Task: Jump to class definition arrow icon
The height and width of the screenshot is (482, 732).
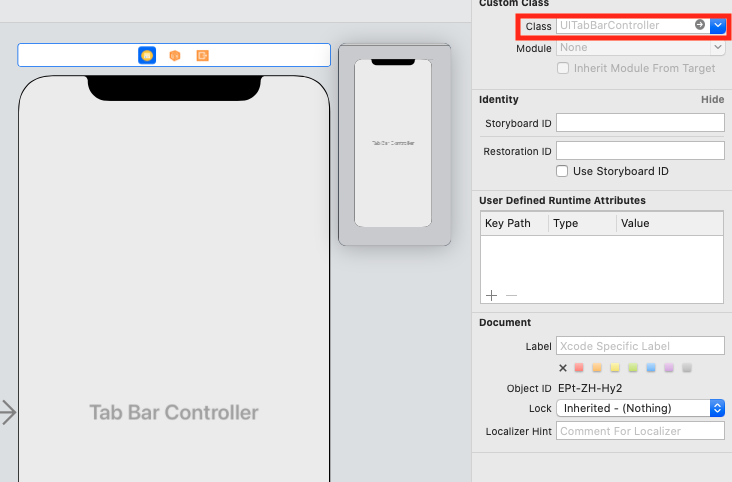Action: pyautogui.click(x=699, y=25)
